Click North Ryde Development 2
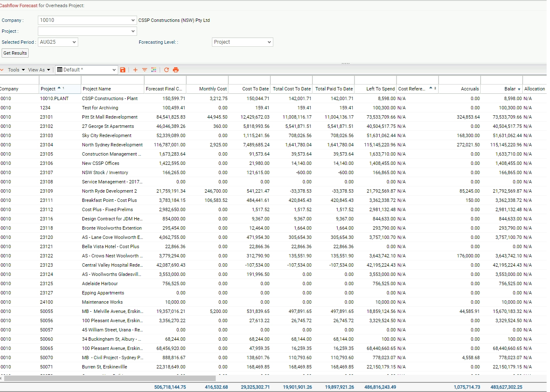 [x=109, y=191]
